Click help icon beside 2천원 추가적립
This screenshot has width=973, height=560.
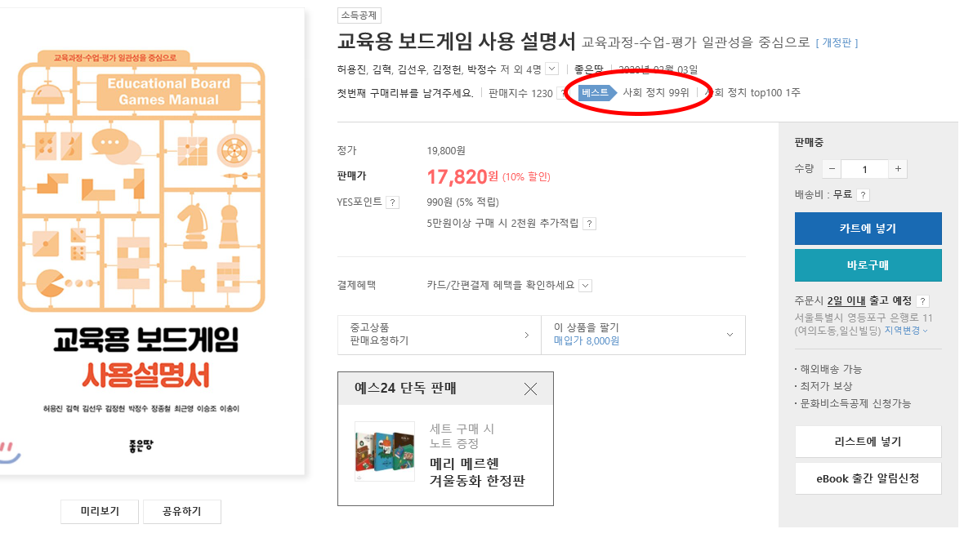click(590, 223)
